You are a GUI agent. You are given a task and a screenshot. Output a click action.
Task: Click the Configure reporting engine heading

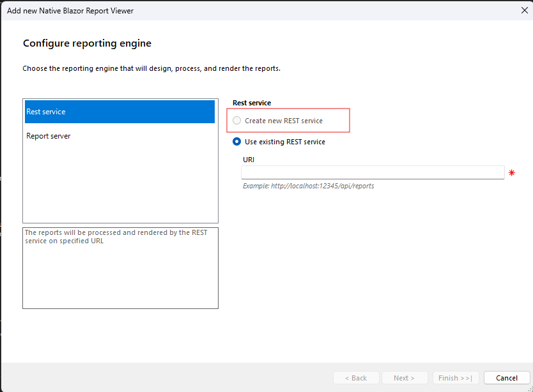(x=87, y=43)
